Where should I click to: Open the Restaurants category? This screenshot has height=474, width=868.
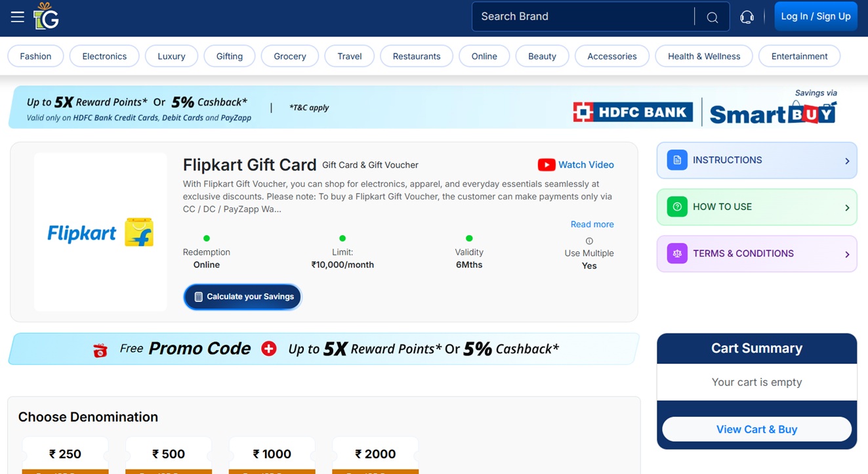pos(417,56)
